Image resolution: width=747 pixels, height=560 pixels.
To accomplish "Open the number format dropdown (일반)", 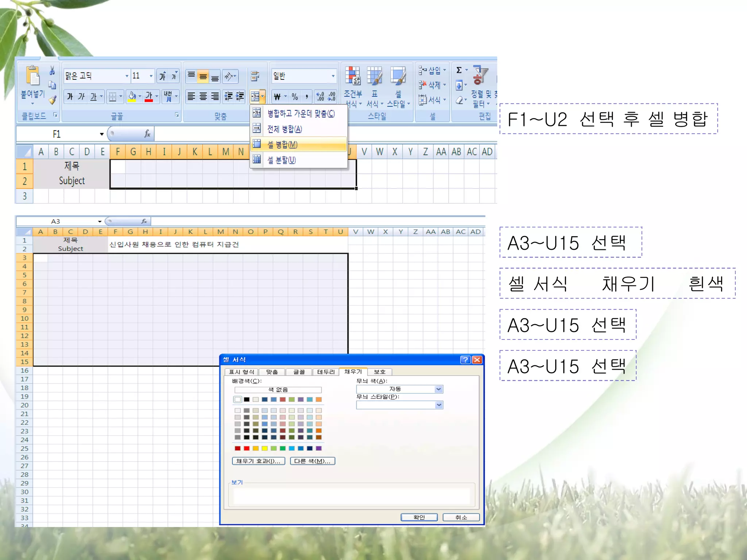I will coord(333,76).
